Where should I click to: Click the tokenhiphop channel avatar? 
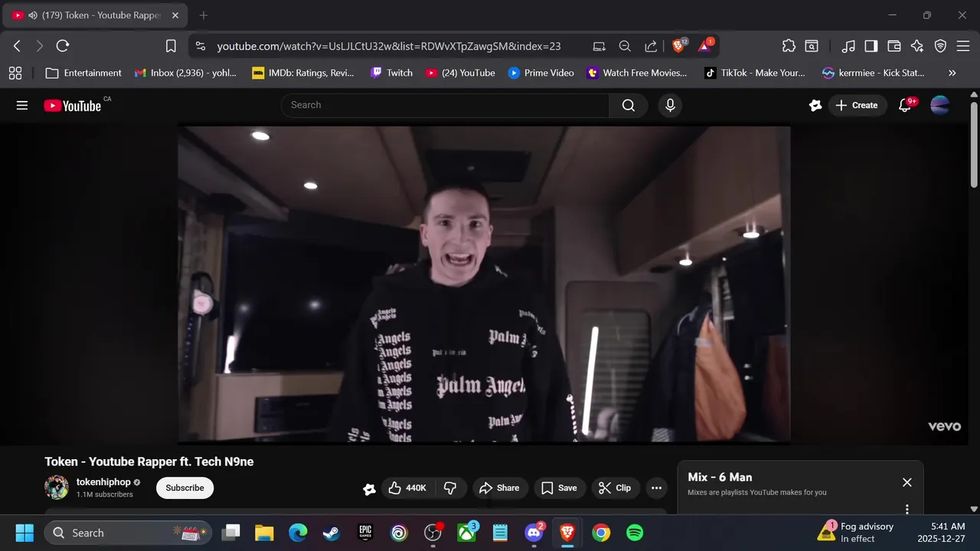(57, 487)
